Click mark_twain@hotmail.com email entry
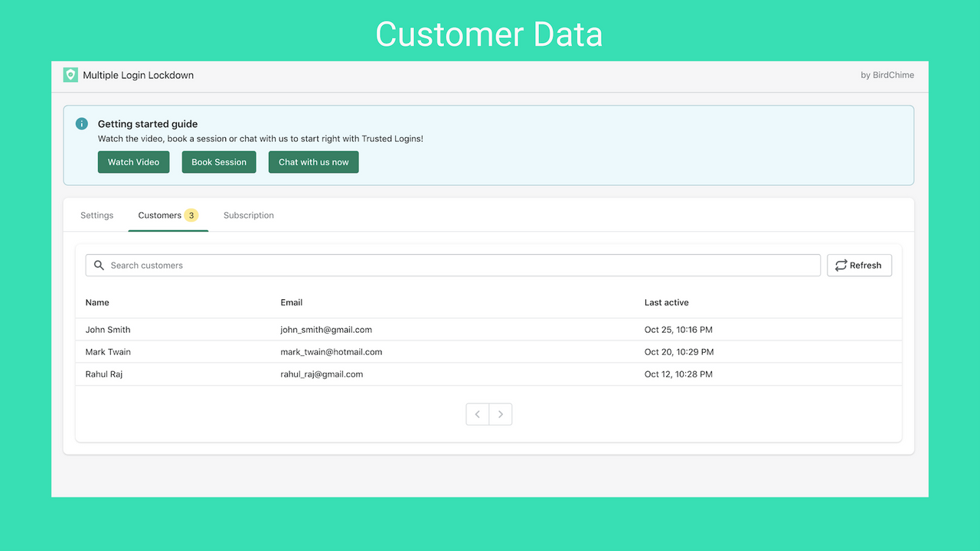 pyautogui.click(x=331, y=351)
